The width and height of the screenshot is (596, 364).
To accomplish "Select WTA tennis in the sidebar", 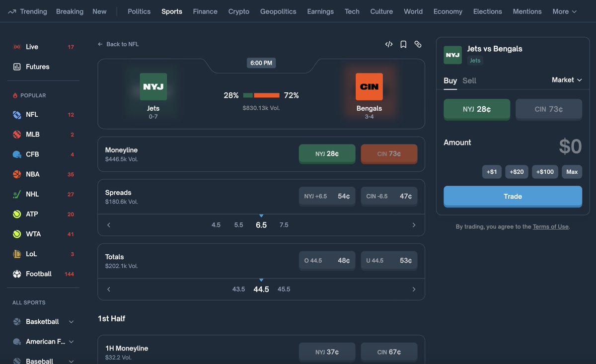I will click(x=43, y=234).
